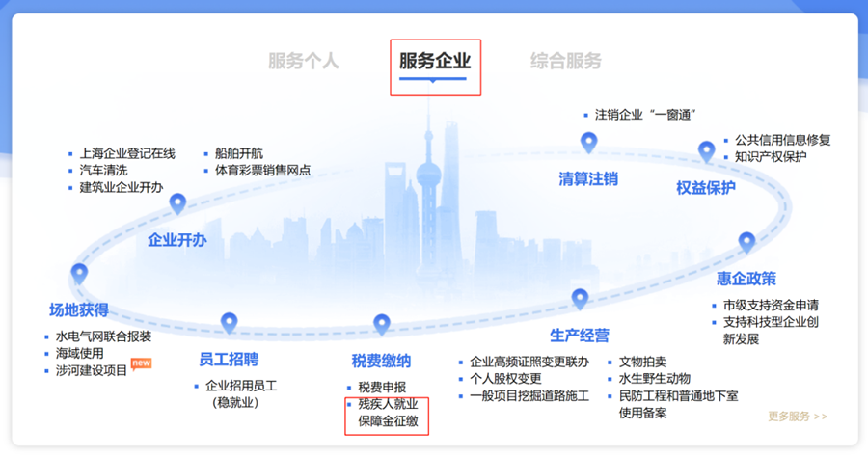Click the 税费申报 link
This screenshot has width=868, height=457.
[382, 388]
